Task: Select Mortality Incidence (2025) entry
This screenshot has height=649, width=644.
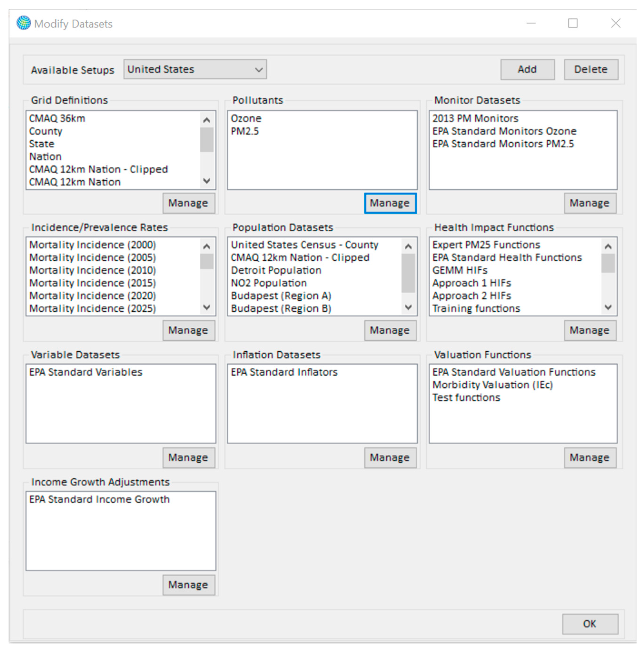Action: click(93, 308)
